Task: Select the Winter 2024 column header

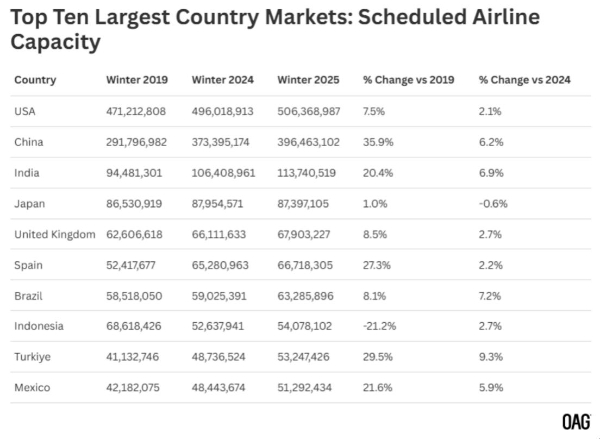Action: click(224, 80)
